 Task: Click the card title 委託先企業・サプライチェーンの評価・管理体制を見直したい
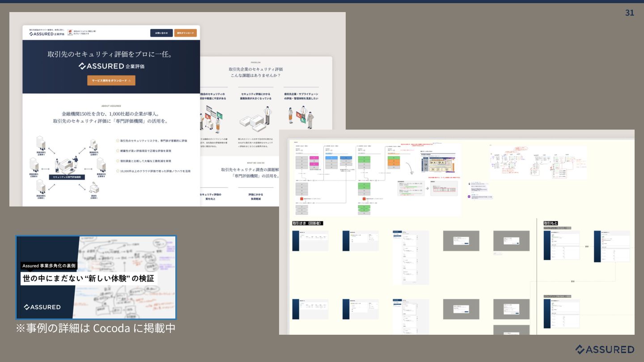pyautogui.click(x=301, y=96)
